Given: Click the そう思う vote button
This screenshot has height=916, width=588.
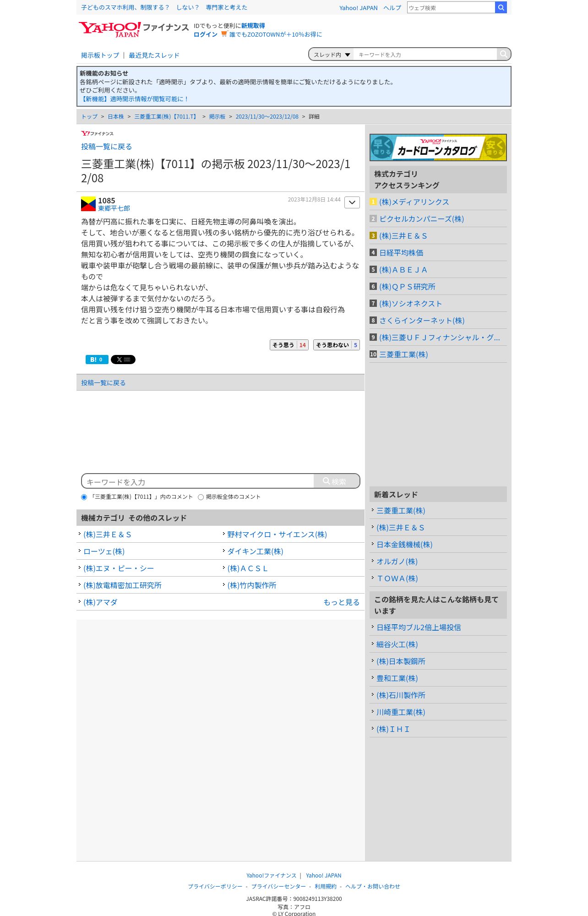Looking at the screenshot, I should click(x=289, y=345).
